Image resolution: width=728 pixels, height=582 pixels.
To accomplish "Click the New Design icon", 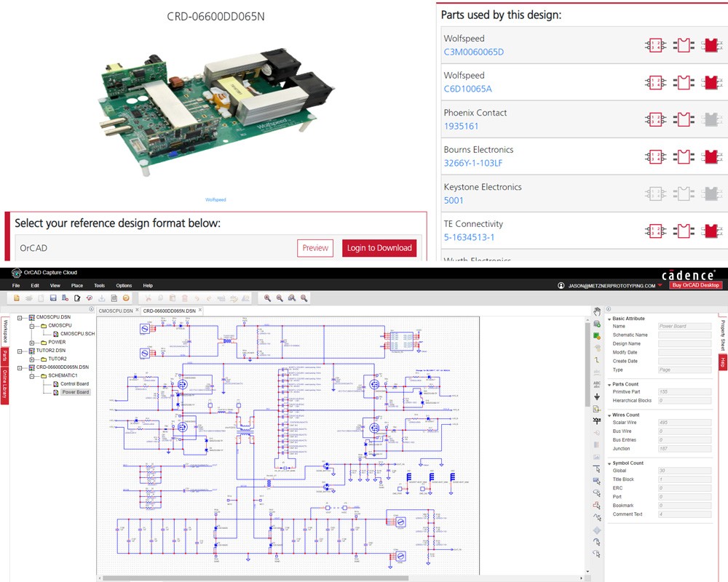I will pyautogui.click(x=17, y=298).
